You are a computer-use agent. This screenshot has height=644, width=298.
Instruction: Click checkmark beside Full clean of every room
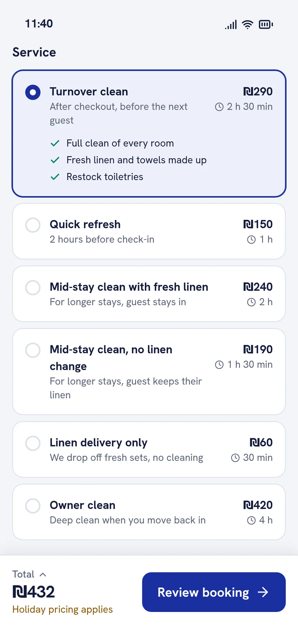point(55,143)
